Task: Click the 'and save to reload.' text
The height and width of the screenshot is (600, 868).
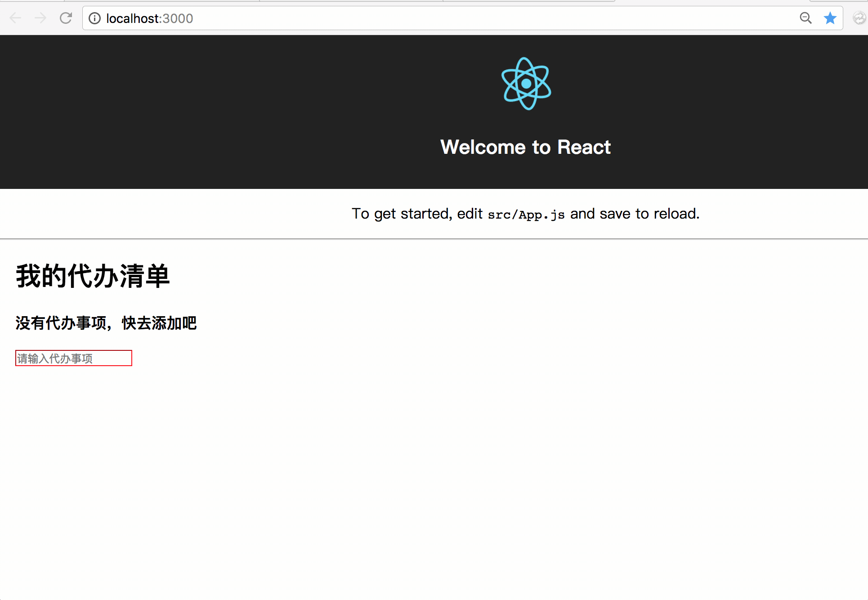Action: (x=635, y=214)
